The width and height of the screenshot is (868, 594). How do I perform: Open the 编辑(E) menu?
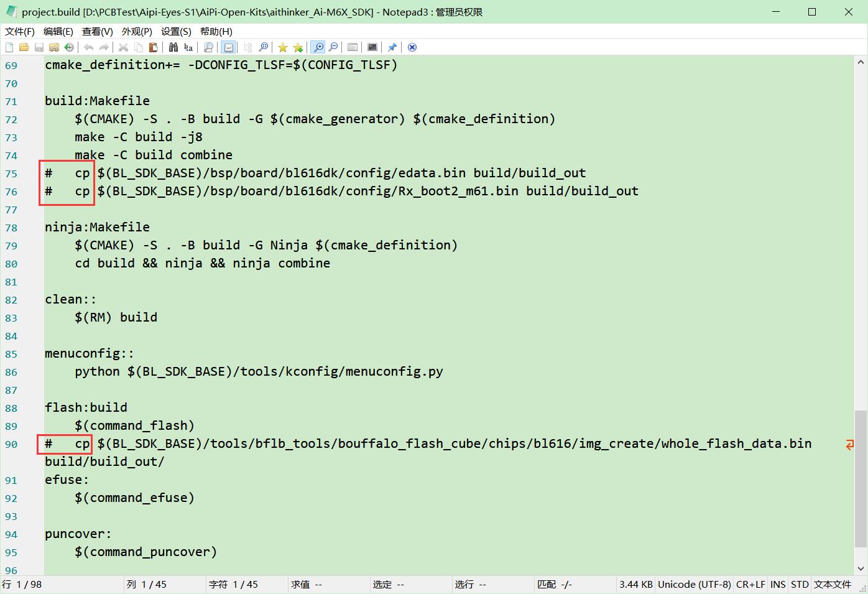coord(58,31)
